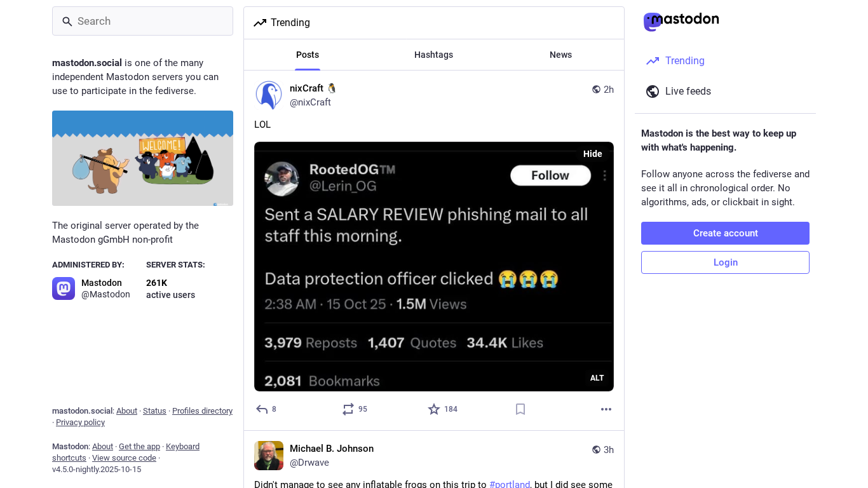This screenshot has width=868, height=488.
Task: Open nixCraft's penguin avatar
Action: click(269, 95)
